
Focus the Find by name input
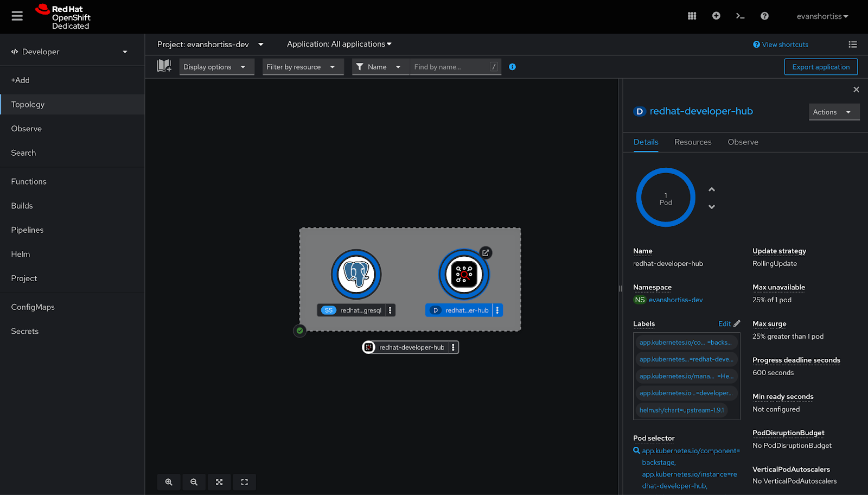tap(455, 67)
